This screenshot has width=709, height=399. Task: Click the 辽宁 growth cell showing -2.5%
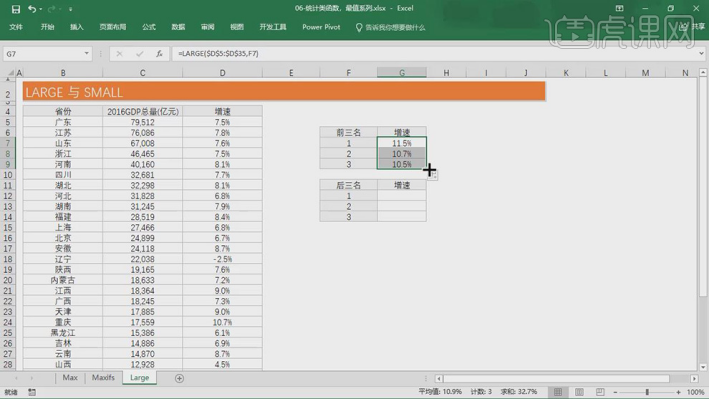222,259
